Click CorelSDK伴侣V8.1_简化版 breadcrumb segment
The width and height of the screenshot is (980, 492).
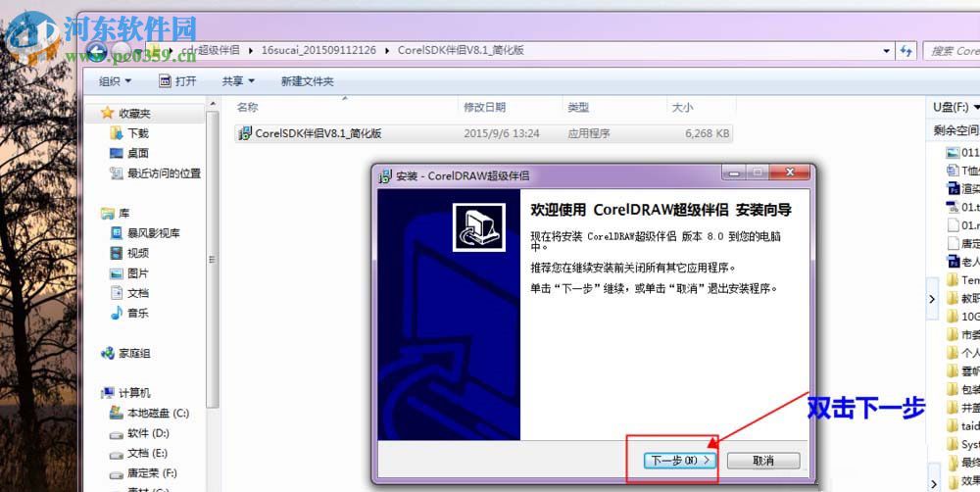click(x=461, y=50)
